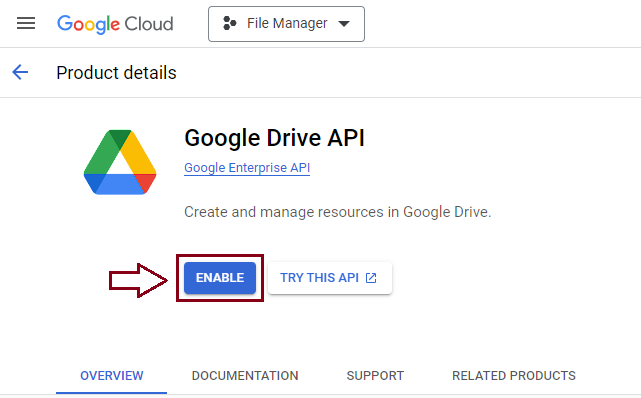Click the TRY THIS API button

click(x=330, y=278)
